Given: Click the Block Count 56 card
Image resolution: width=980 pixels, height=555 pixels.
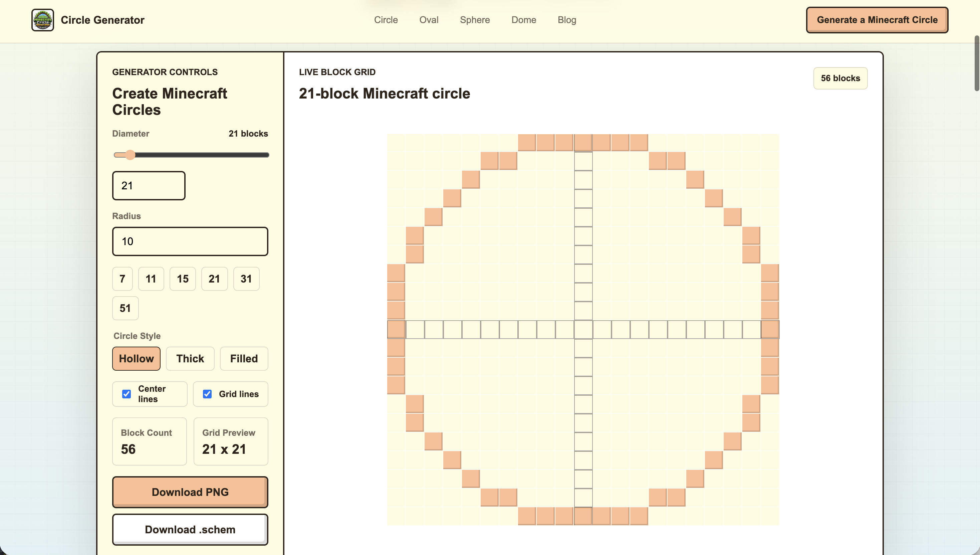Looking at the screenshot, I should click(x=149, y=441).
